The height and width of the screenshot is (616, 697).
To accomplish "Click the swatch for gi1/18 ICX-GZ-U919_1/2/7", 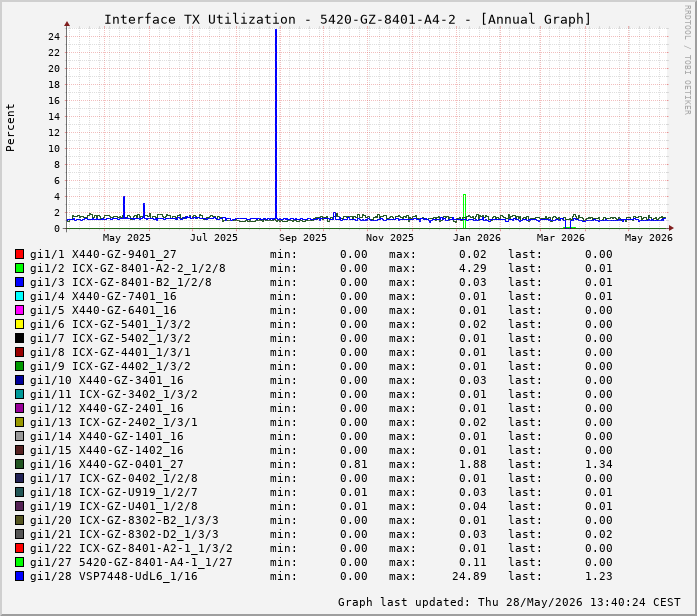I will (19, 492).
